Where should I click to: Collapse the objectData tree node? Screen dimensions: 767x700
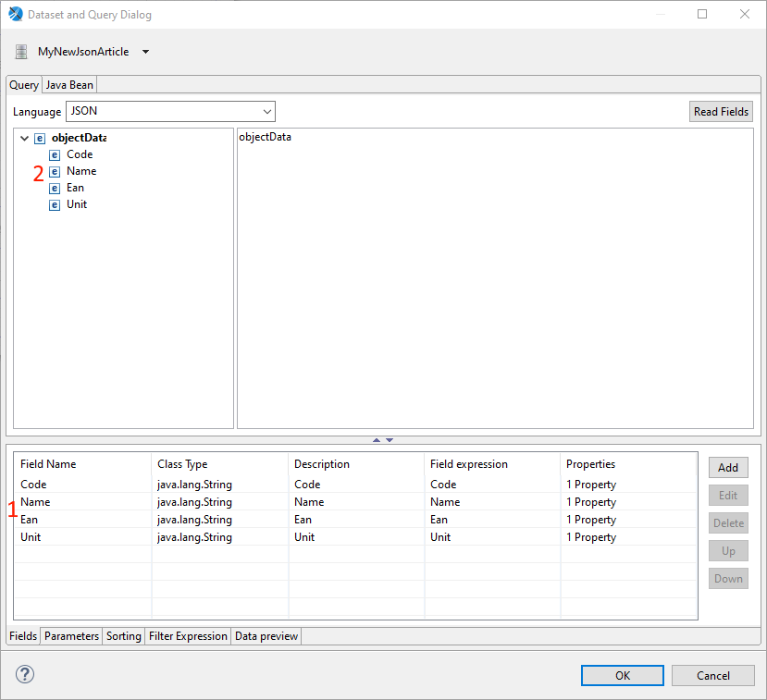click(24, 139)
